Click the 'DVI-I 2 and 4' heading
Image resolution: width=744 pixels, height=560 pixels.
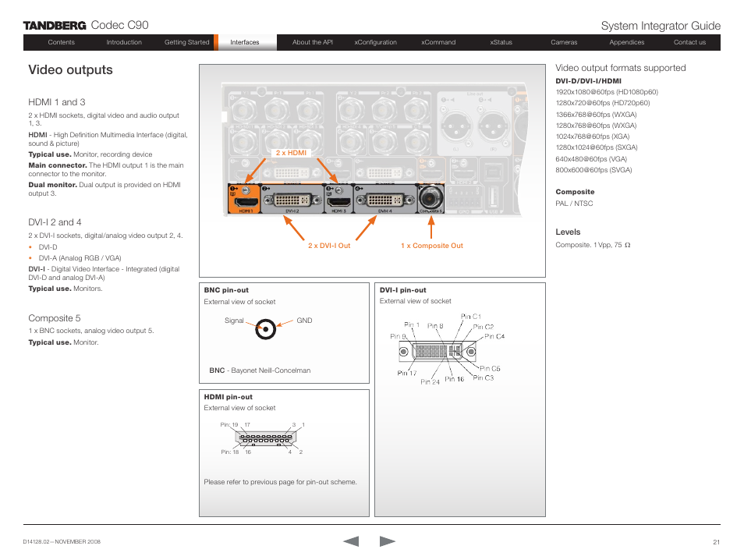coord(55,222)
